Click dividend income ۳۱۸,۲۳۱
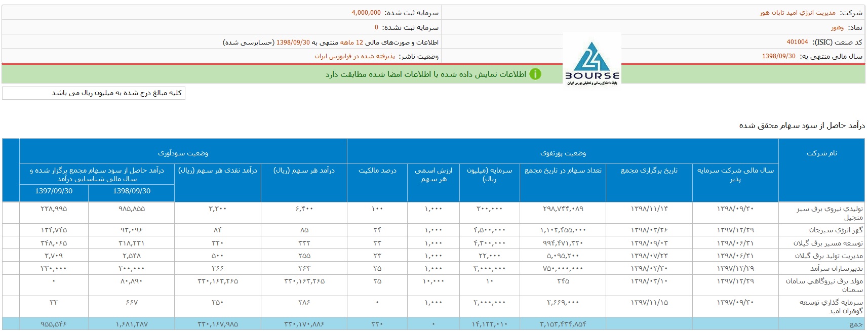The height and width of the screenshot is (331, 868). (x=132, y=243)
